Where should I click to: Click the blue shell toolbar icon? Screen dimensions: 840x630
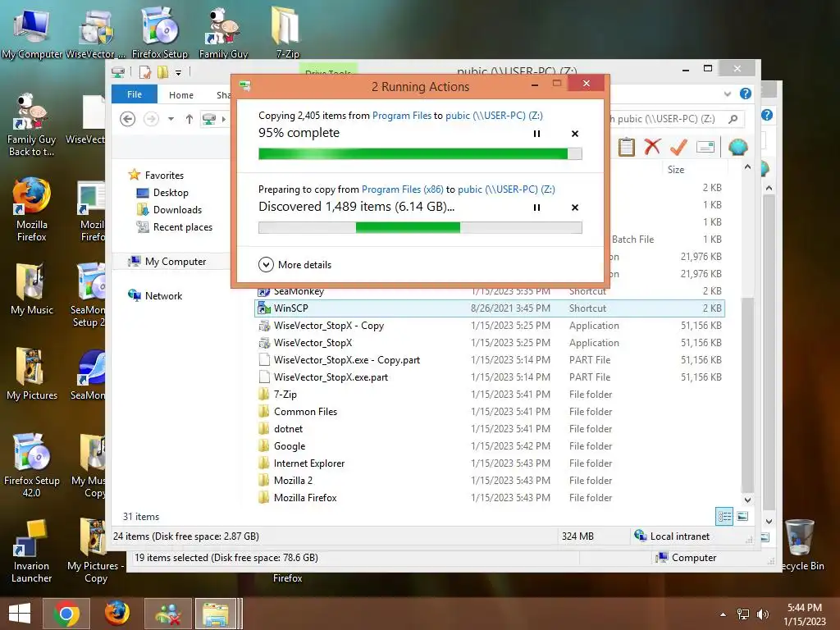click(x=738, y=147)
